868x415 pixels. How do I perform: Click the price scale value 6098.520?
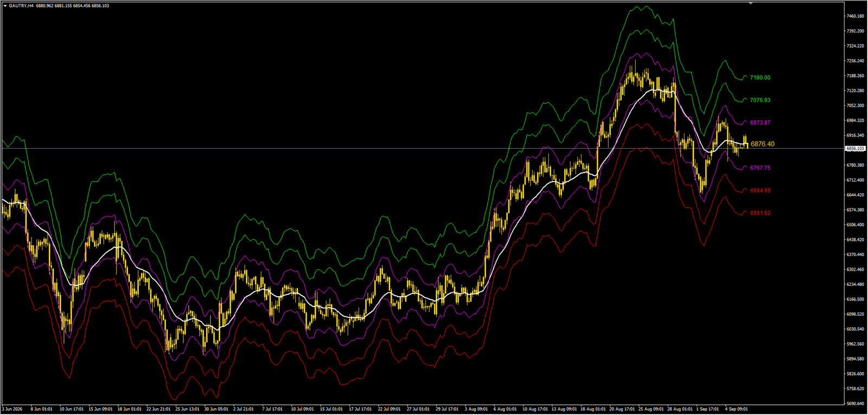point(855,314)
